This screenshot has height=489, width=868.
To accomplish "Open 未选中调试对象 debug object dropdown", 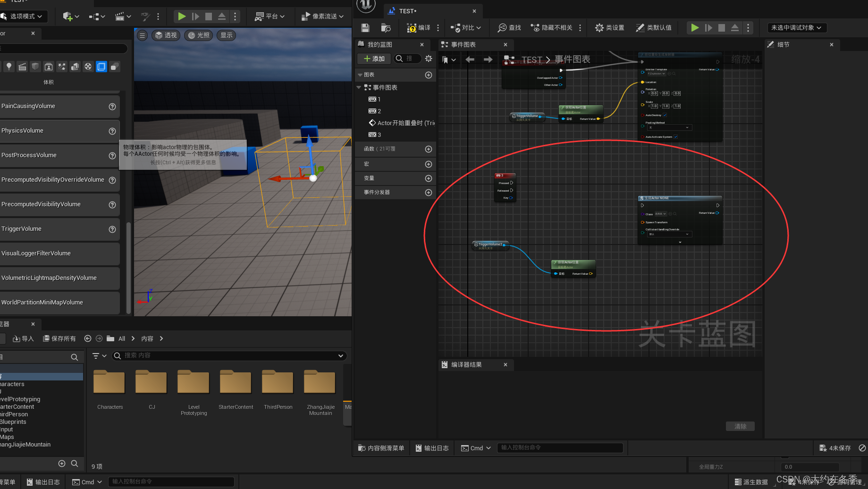I will coord(797,28).
